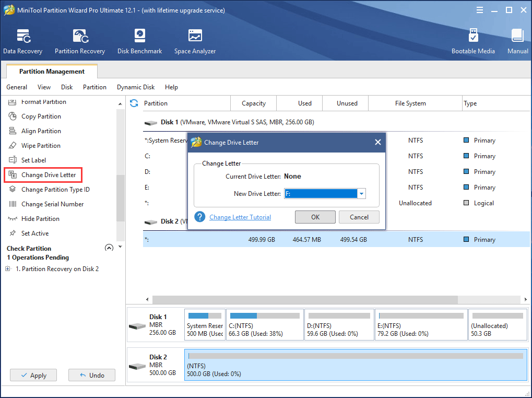Click the Format Partition icon in the sidebar
The height and width of the screenshot is (398, 532).
tap(13, 102)
